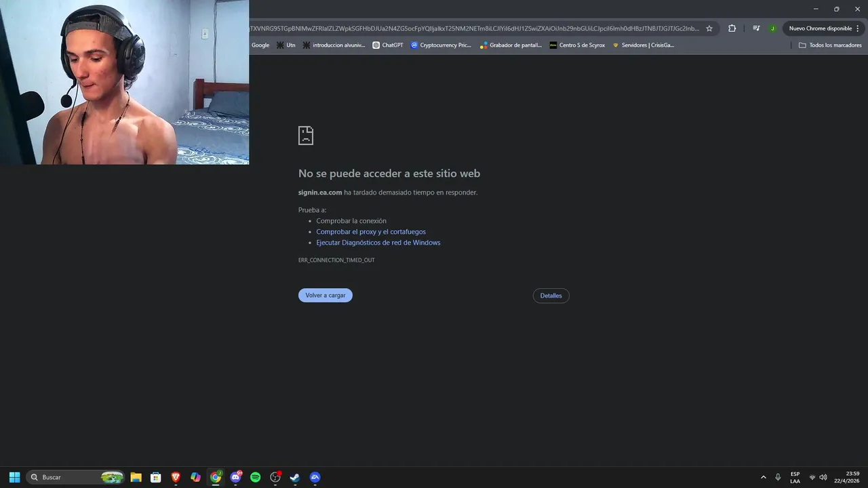Open the ESP LAA language switcher
This screenshot has width=868, height=488.
pos(795,477)
